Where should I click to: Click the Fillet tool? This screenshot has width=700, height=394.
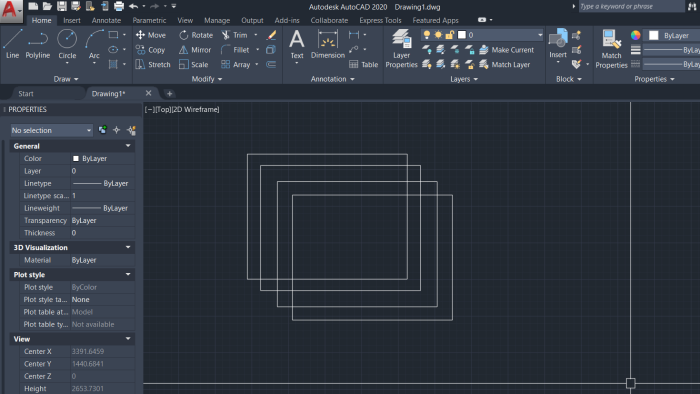coord(235,50)
